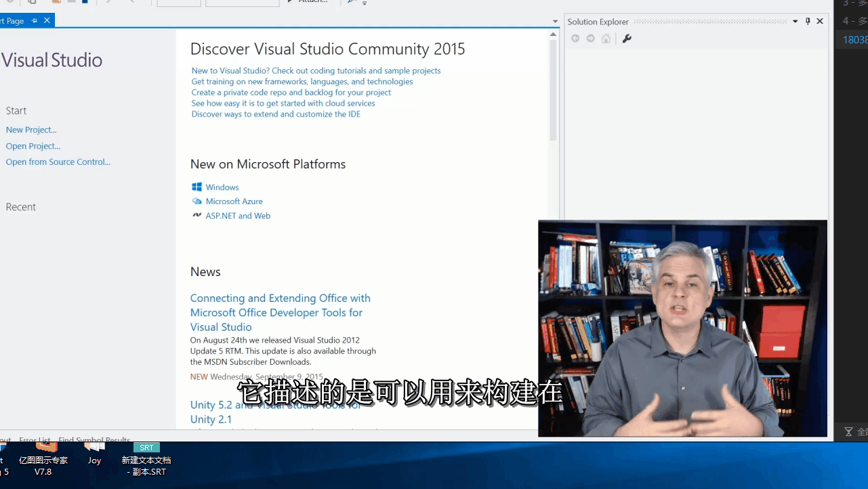Toggle auto-hide pin on Solution Explorer
The height and width of the screenshot is (489, 868).
click(x=808, y=21)
